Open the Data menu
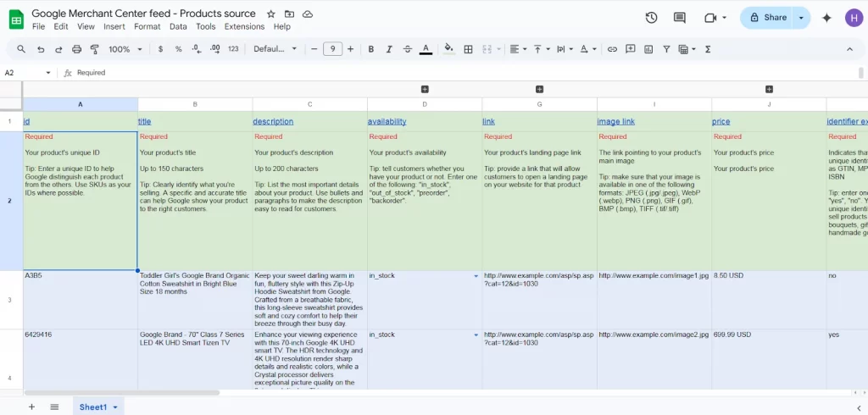This screenshot has width=868, height=415. click(x=178, y=26)
